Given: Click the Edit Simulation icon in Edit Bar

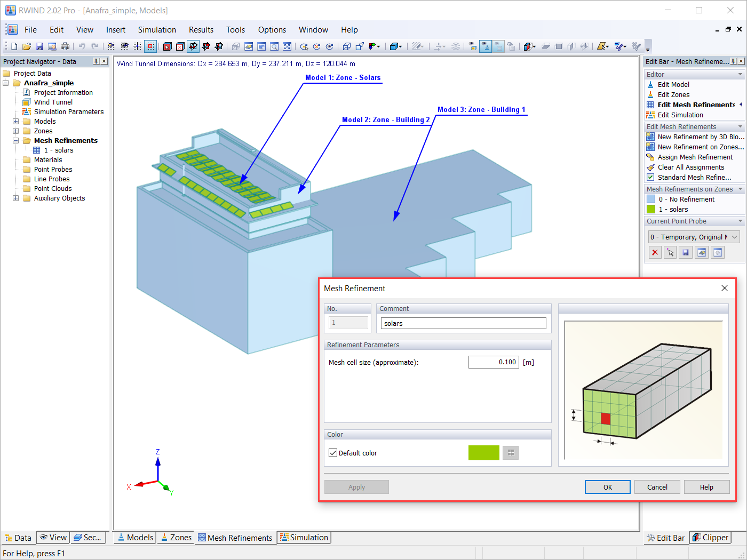Looking at the screenshot, I should pyautogui.click(x=650, y=115).
